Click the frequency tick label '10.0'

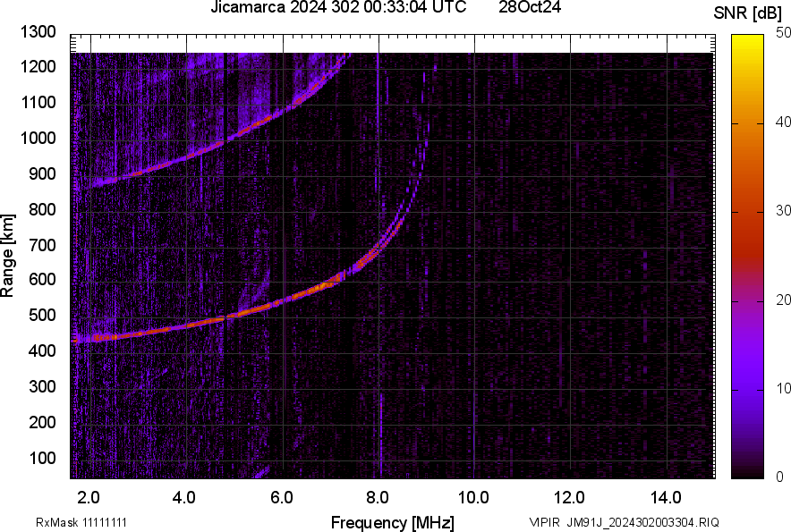(x=473, y=498)
